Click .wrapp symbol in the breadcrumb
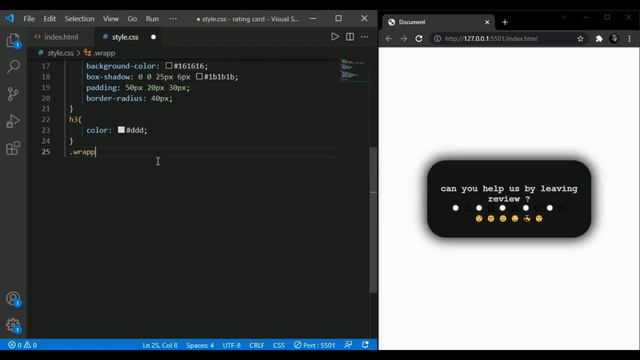This screenshot has height=360, width=640. pyautogui.click(x=104, y=53)
